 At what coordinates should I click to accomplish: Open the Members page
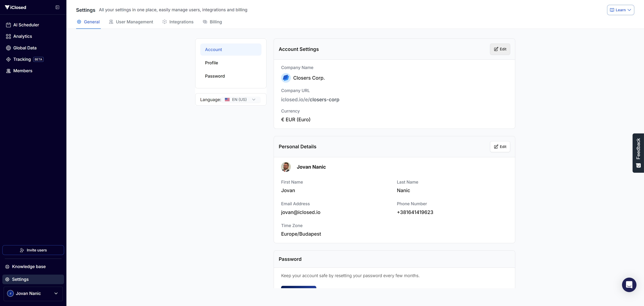pyautogui.click(x=22, y=71)
